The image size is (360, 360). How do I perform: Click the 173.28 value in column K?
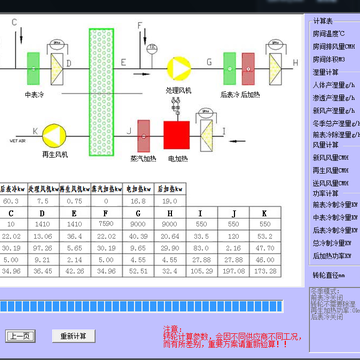coord(265,271)
